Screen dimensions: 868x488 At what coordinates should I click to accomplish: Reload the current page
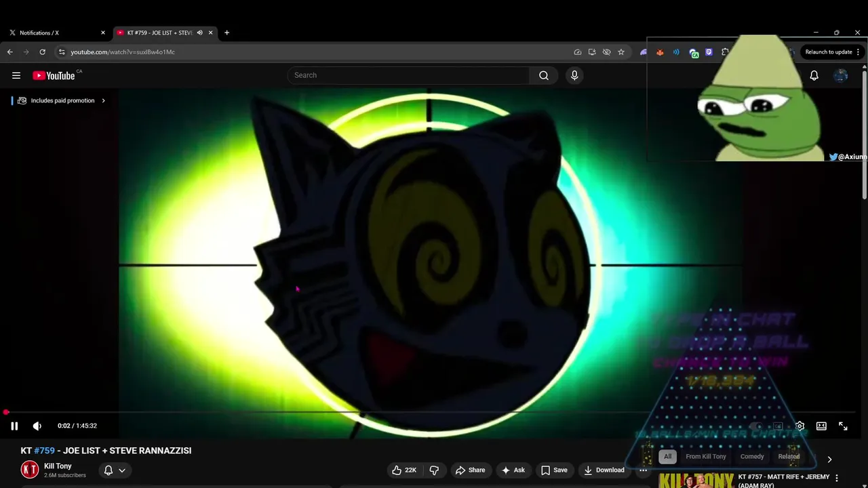tap(42, 52)
